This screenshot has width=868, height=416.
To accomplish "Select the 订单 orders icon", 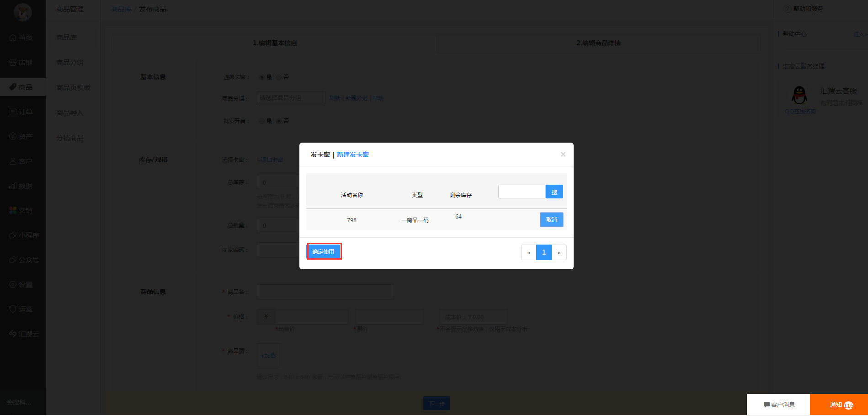I will (13, 112).
